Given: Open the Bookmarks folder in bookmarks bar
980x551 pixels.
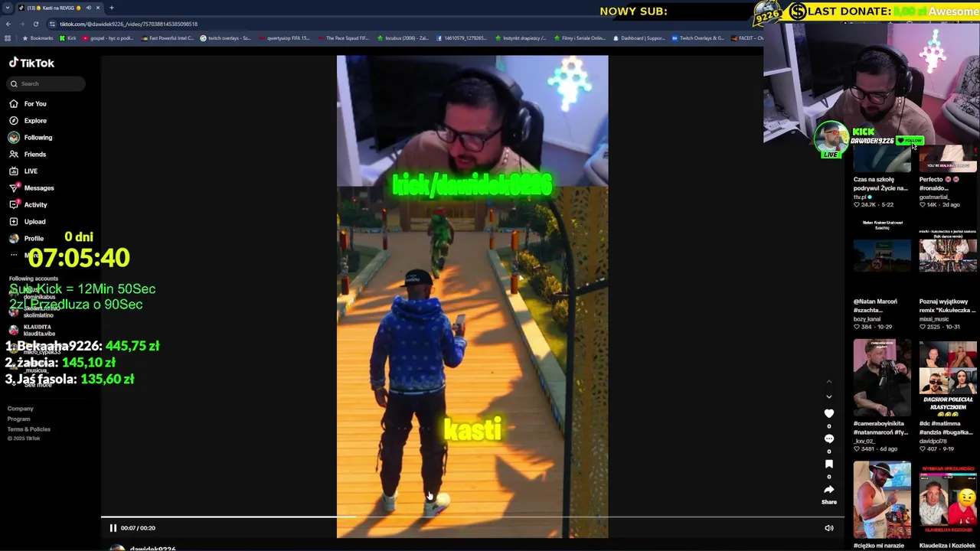Looking at the screenshot, I should click(38, 37).
